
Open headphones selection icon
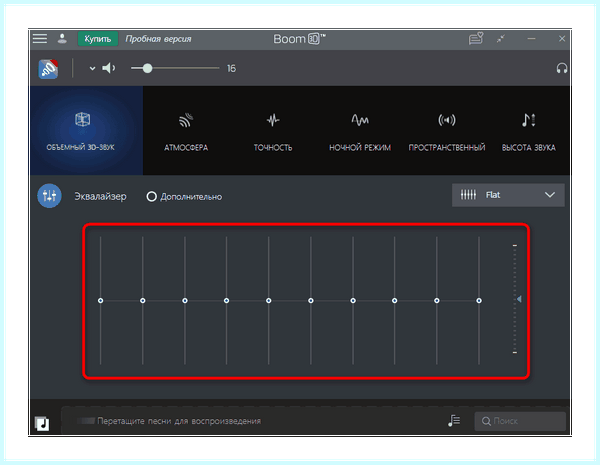(562, 69)
